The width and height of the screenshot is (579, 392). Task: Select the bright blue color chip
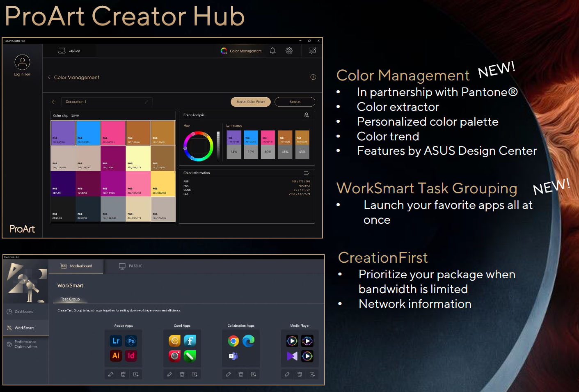pos(88,133)
